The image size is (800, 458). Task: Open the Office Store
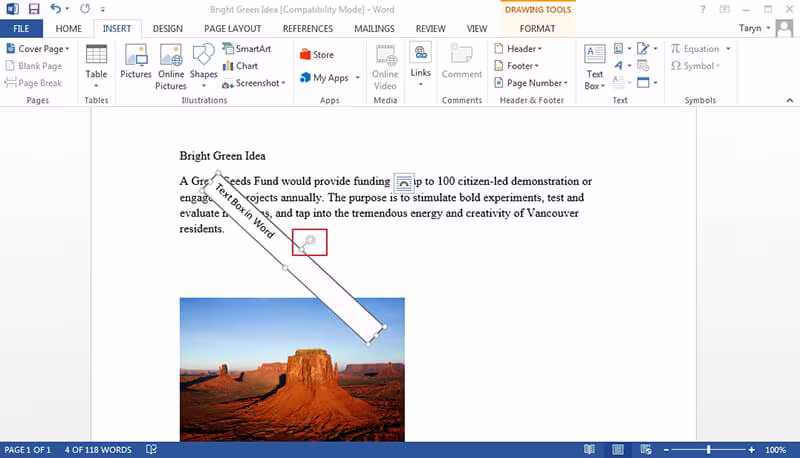pyautogui.click(x=317, y=55)
